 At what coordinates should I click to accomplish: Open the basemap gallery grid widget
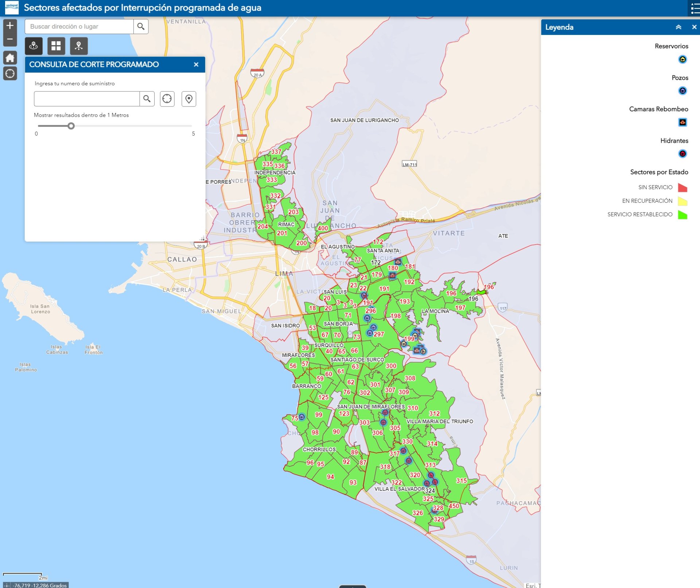pos(56,46)
